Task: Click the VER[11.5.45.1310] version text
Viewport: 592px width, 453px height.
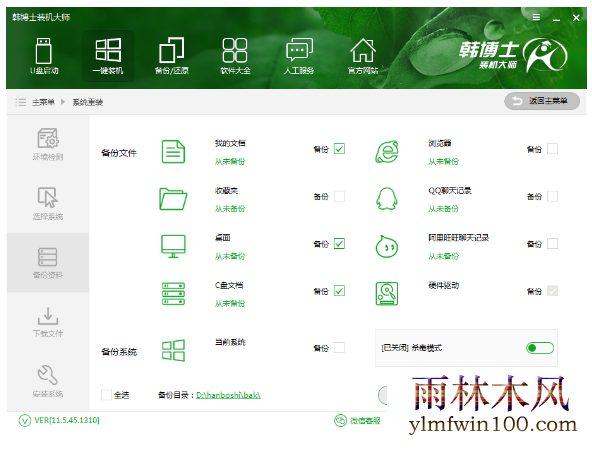Action: 67,420
